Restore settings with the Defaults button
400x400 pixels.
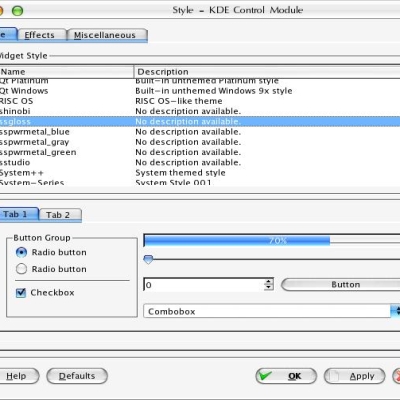[77, 376]
